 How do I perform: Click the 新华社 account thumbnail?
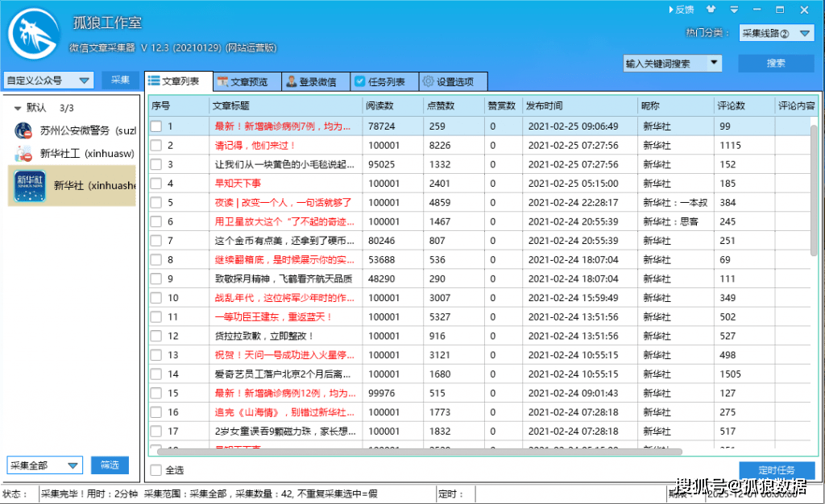pos(30,186)
